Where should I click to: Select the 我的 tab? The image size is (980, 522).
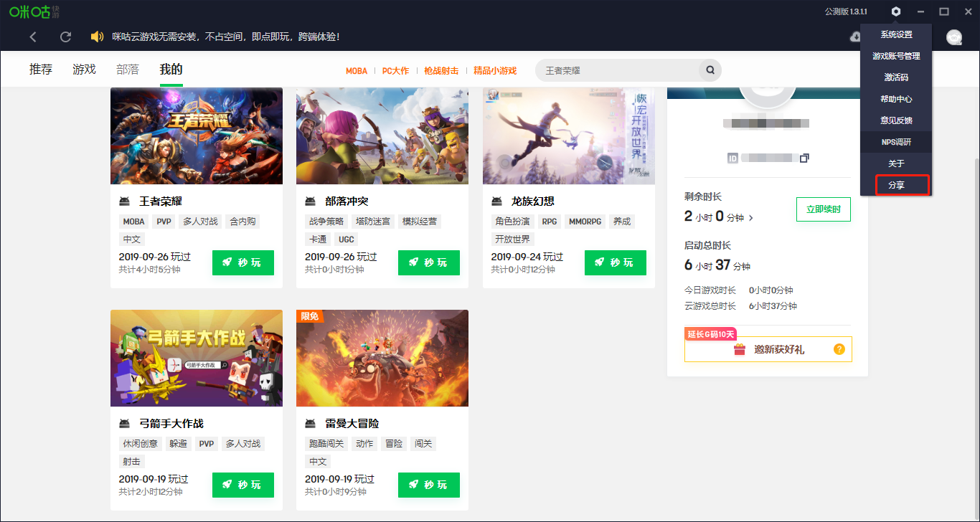171,70
